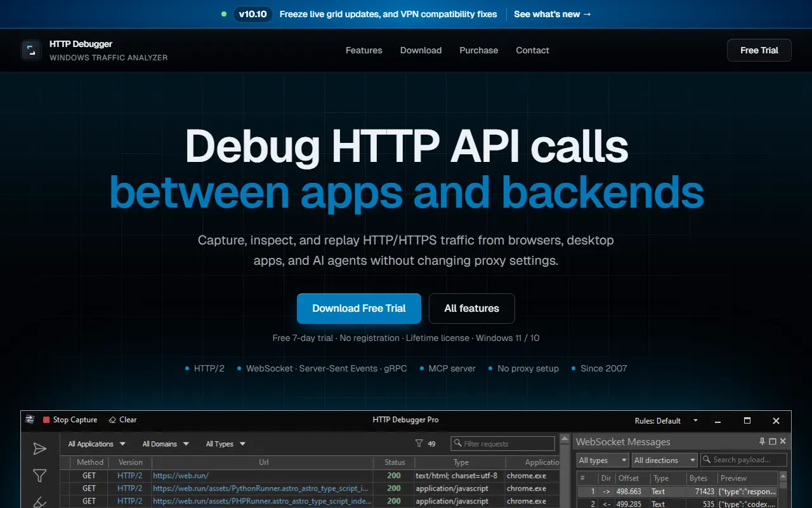Select the highlighter brush icon in sidebar

pyautogui.click(x=39, y=502)
